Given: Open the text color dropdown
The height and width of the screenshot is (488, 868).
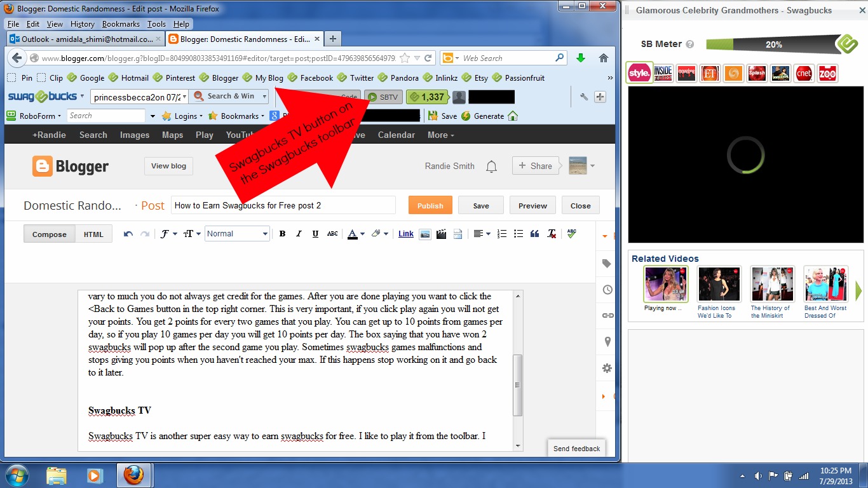Looking at the screenshot, I should (x=356, y=234).
